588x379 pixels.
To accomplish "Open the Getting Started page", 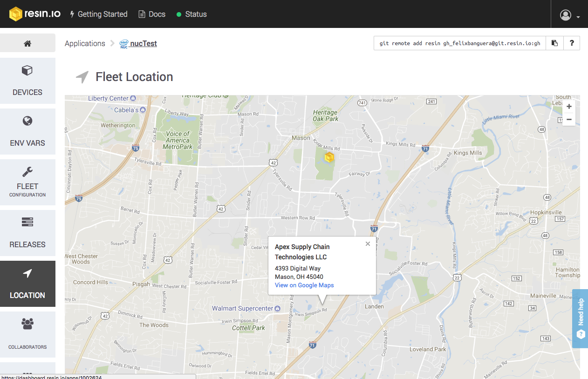I will pyautogui.click(x=98, y=14).
